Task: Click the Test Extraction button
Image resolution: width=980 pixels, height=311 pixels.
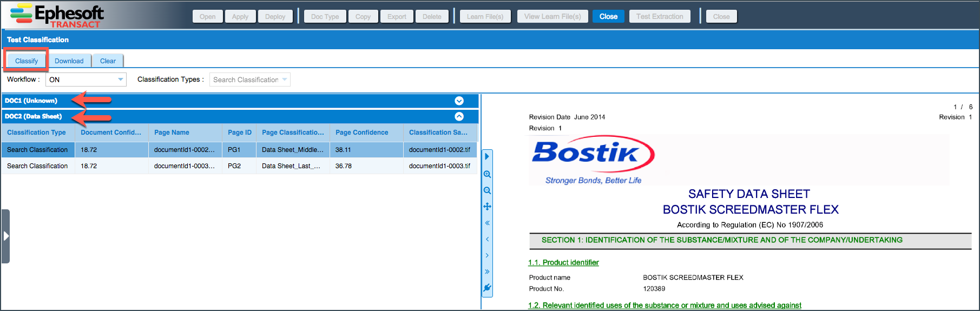Action: 660,17
